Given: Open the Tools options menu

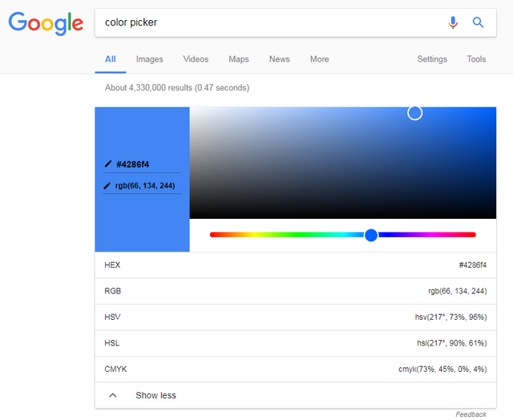Looking at the screenshot, I should point(476,59).
